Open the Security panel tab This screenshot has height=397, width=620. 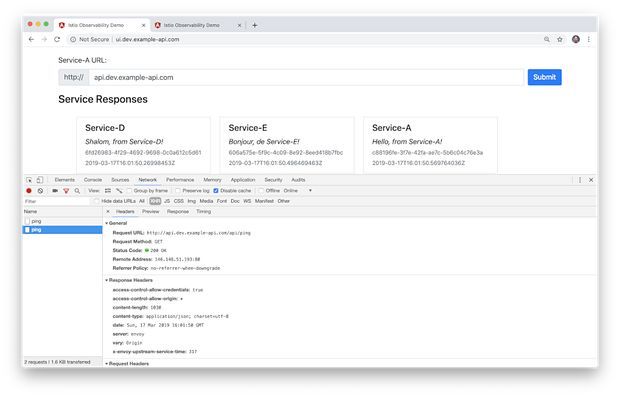coord(273,180)
